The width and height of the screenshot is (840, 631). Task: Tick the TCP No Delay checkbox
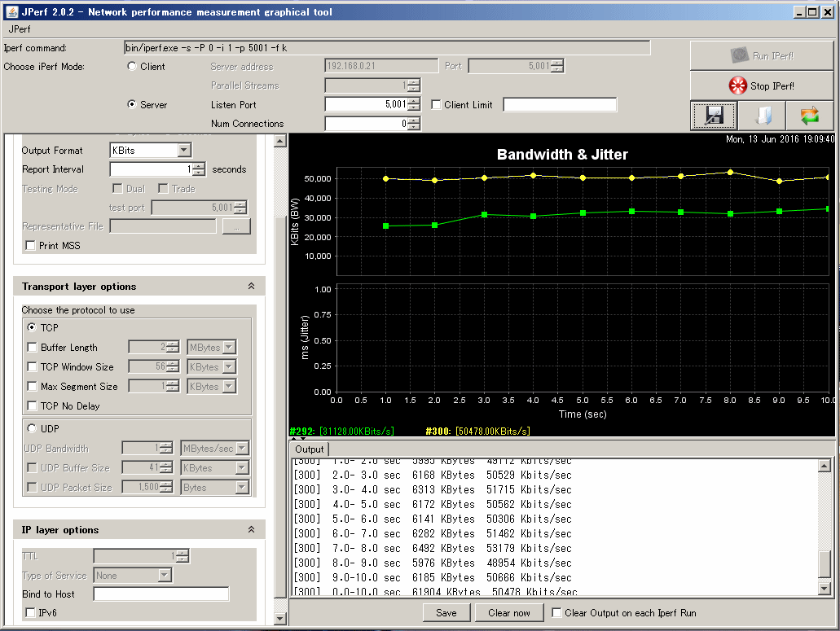click(33, 405)
